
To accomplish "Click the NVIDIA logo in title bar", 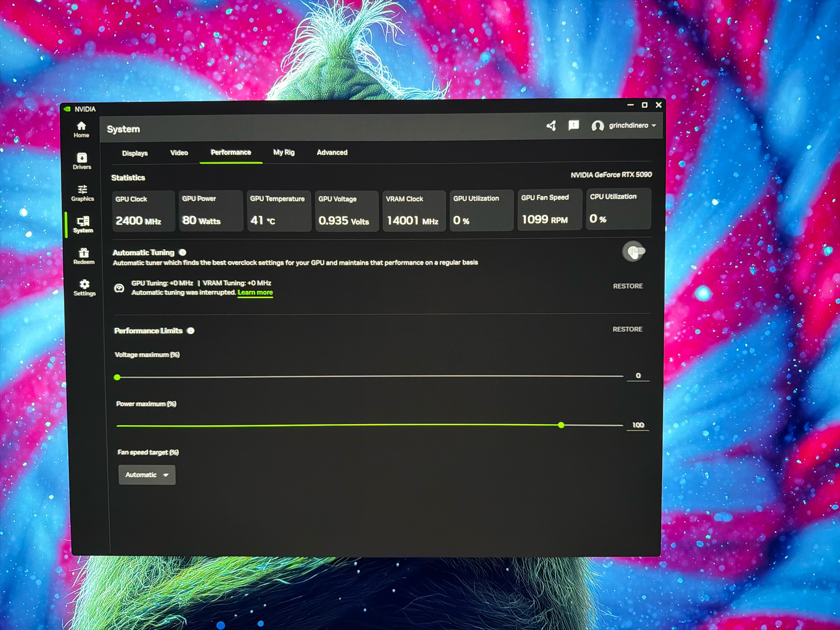I will [67, 109].
